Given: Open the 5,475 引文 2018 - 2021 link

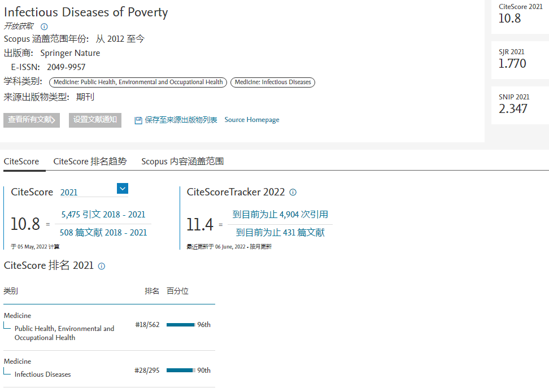Looking at the screenshot, I should pos(103,215).
